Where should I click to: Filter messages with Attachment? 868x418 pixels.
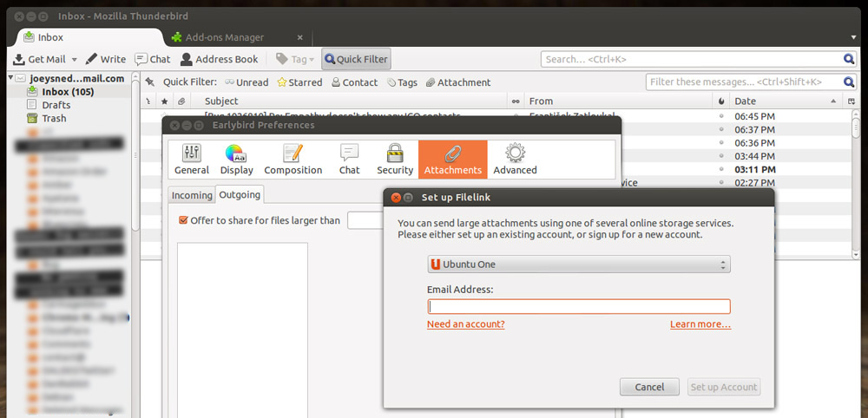coord(458,82)
